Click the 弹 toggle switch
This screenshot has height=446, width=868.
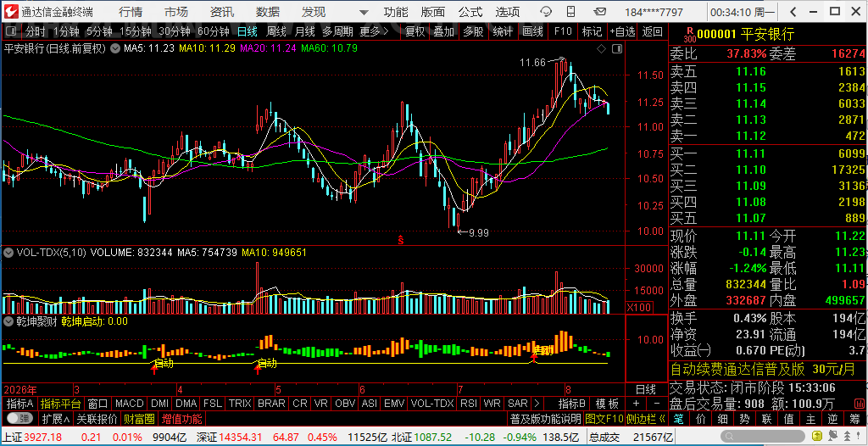point(20,418)
